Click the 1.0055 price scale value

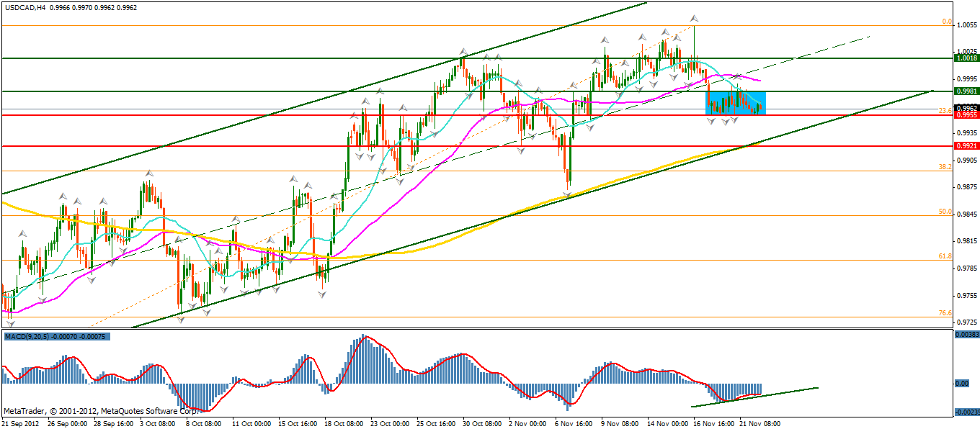tap(966, 24)
